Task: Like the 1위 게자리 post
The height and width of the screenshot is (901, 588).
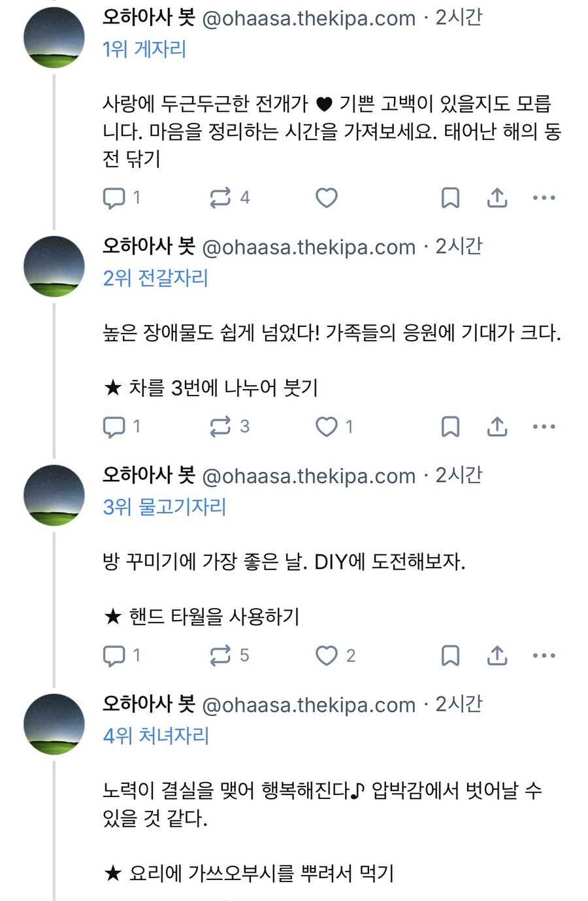Action: [x=327, y=197]
